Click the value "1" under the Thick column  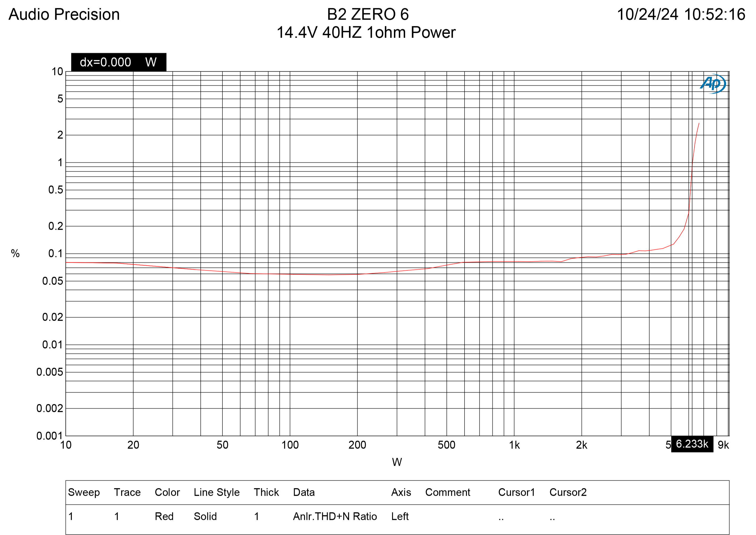tap(256, 516)
